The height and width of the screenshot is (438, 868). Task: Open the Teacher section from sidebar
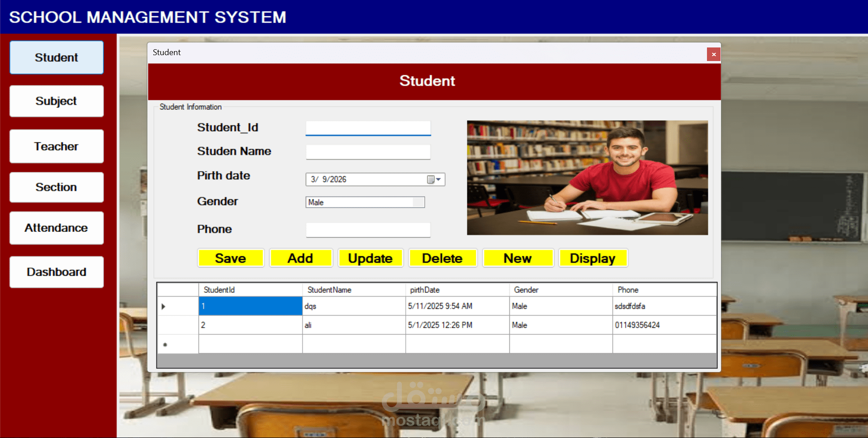click(56, 146)
